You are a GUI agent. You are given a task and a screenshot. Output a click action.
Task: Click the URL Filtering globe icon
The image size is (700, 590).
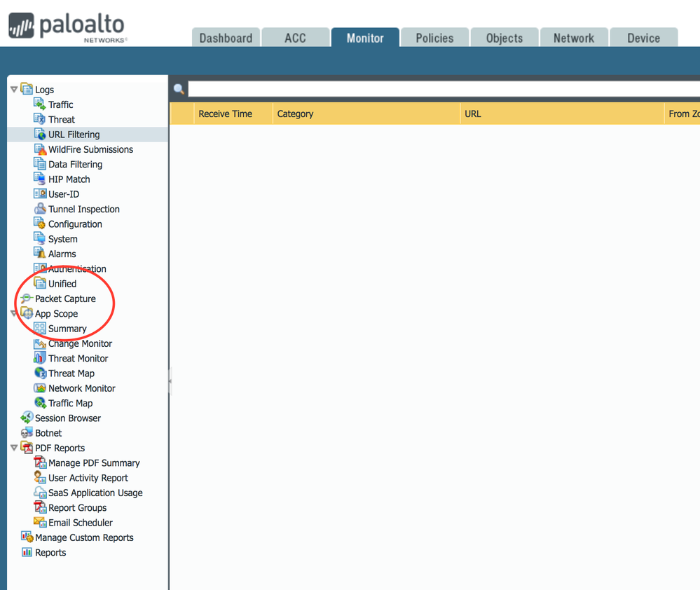point(40,135)
